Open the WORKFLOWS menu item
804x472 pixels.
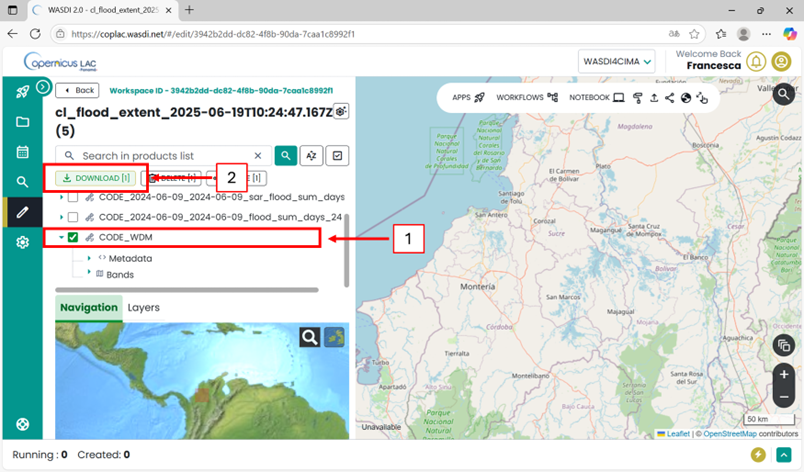tap(527, 97)
